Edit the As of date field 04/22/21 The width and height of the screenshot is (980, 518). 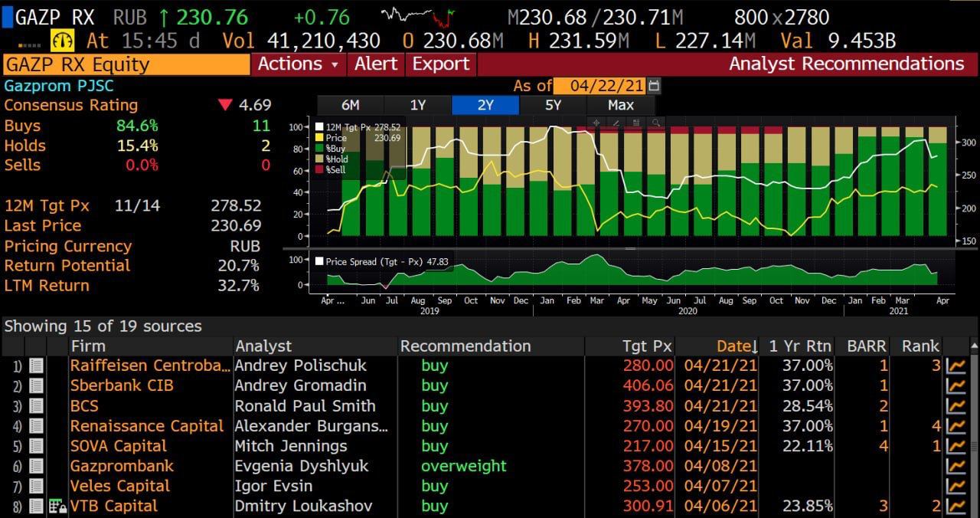(x=599, y=86)
